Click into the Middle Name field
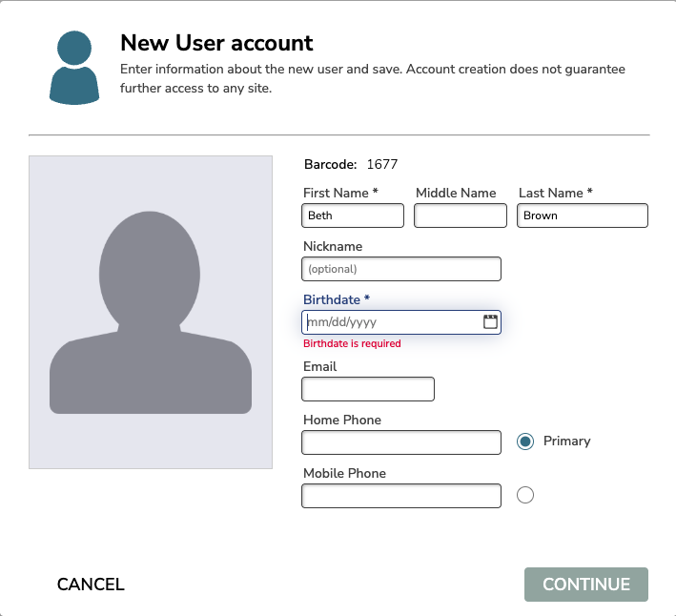Image resolution: width=676 pixels, height=616 pixels. (460, 216)
